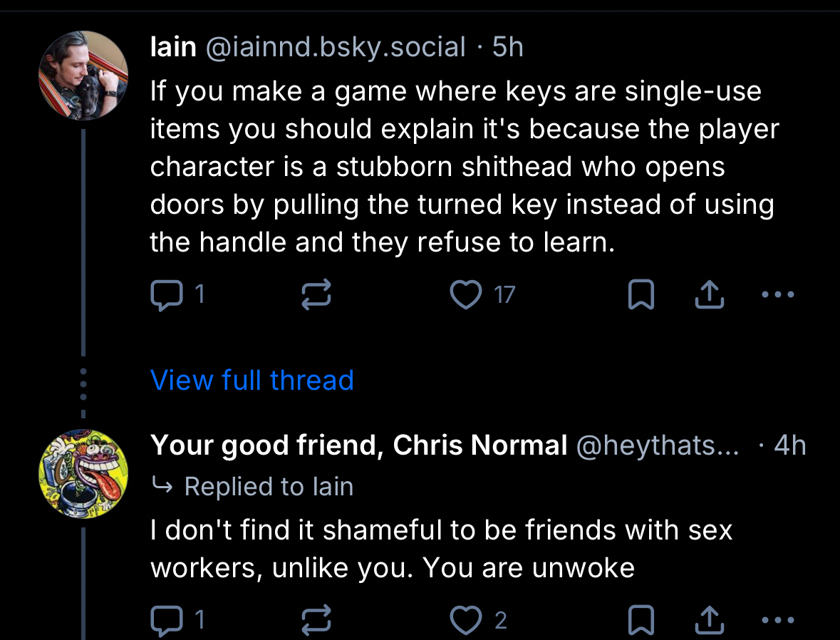Share Iain's post via share icon
840x640 pixels.
click(710, 294)
